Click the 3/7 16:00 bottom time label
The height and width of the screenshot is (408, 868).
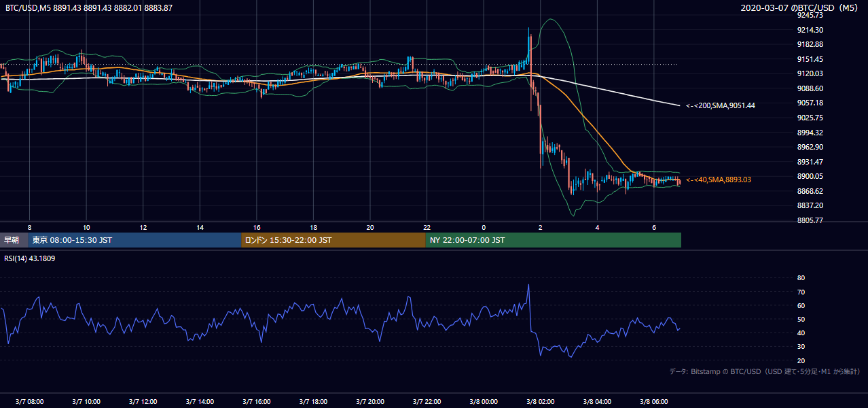click(x=257, y=402)
